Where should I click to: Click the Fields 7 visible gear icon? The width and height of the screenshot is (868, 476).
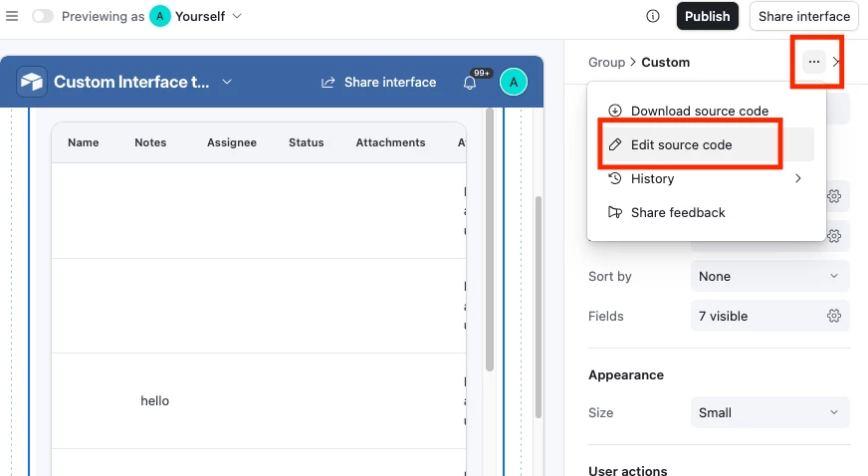[x=834, y=316]
